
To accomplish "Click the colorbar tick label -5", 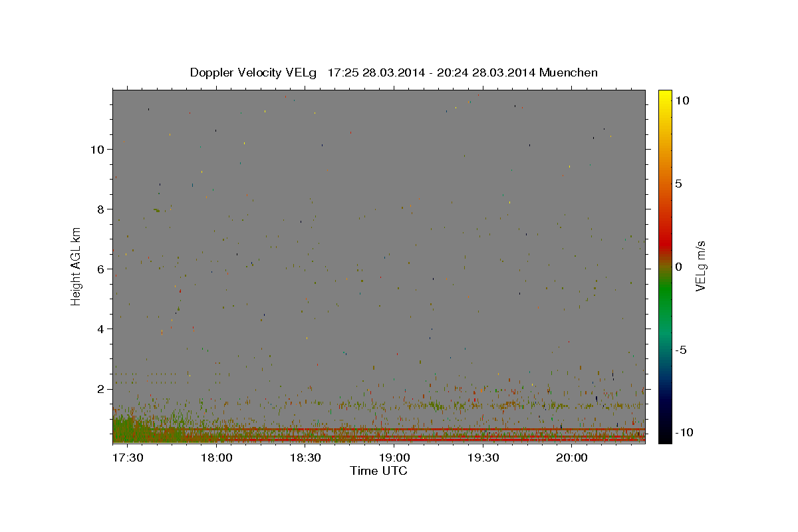I will [680, 350].
